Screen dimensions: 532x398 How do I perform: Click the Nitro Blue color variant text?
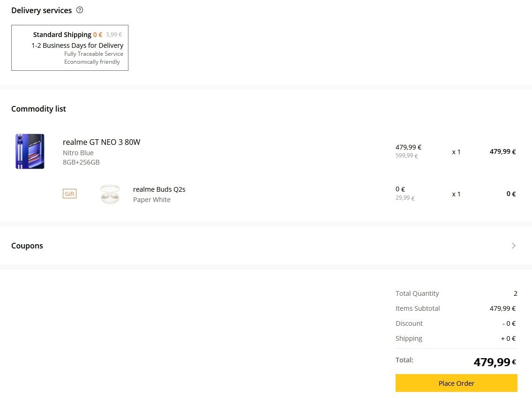[78, 153]
